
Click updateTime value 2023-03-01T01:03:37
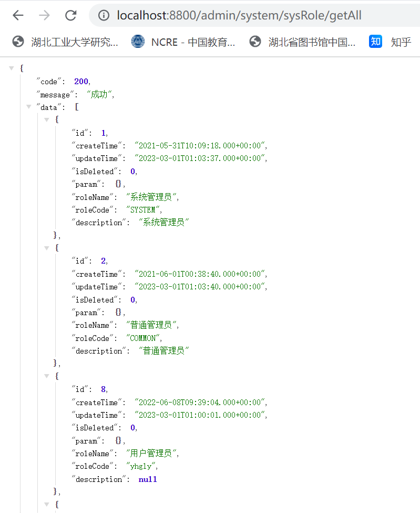coord(200,158)
